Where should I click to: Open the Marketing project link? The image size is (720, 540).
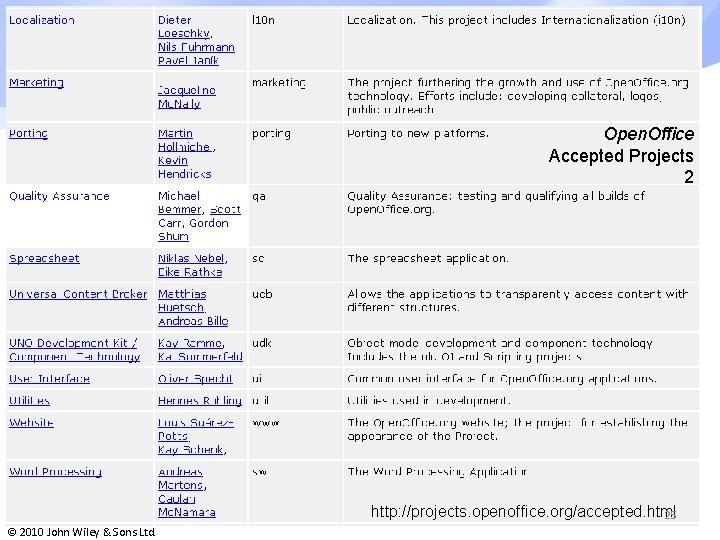36,83
